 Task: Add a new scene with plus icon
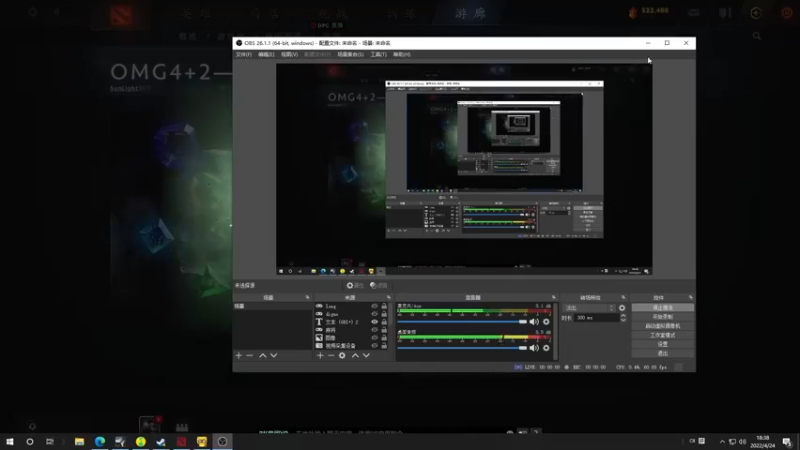[238, 356]
